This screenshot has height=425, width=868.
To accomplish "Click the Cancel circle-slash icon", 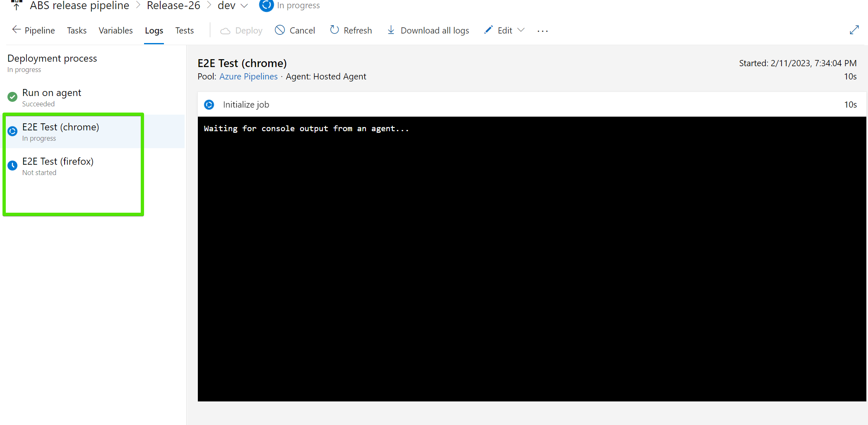I will pyautogui.click(x=280, y=30).
